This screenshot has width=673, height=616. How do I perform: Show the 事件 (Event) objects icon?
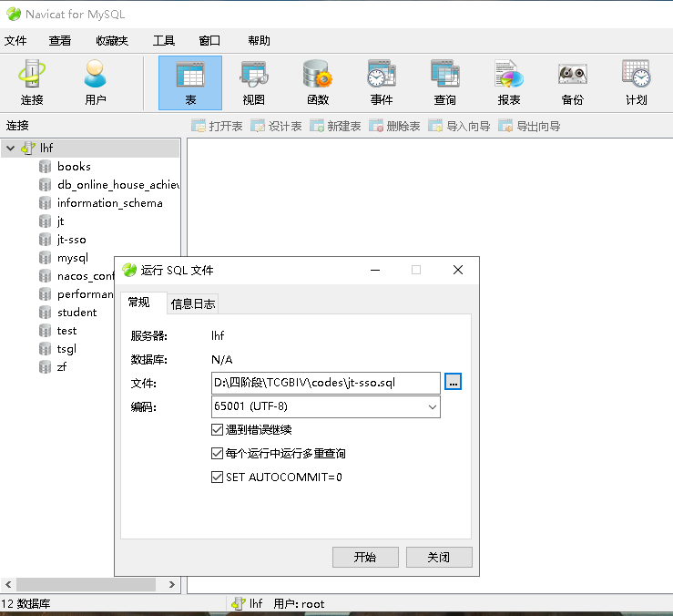tap(382, 83)
